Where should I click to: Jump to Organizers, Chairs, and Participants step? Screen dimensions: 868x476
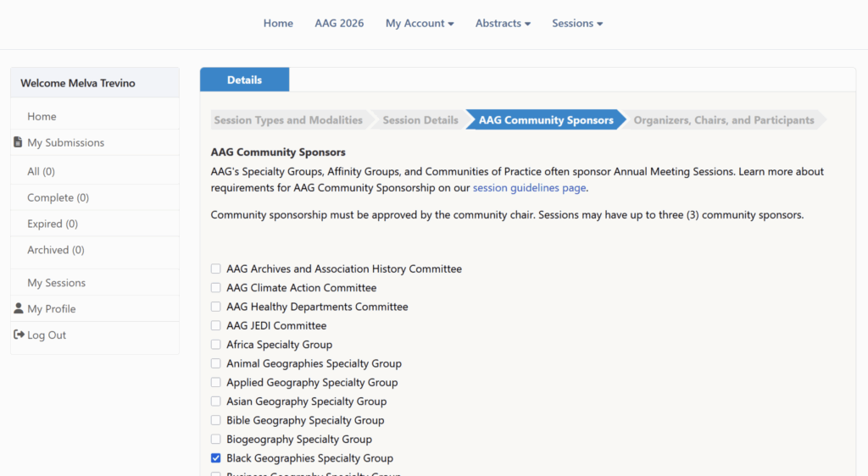pos(724,120)
